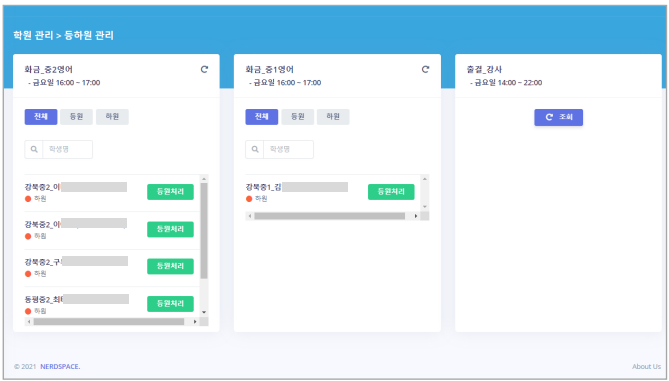Focus 학생명 search field in 화금_중1영어 card
The height and width of the screenshot is (381, 669).
288,149
